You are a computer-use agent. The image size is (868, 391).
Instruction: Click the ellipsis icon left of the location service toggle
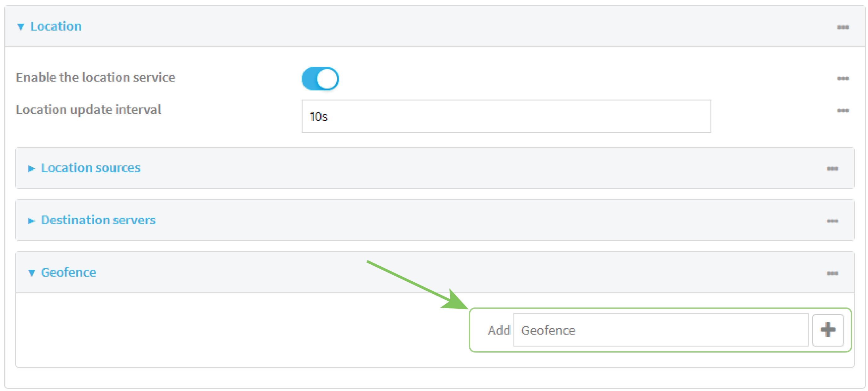click(221, 78)
